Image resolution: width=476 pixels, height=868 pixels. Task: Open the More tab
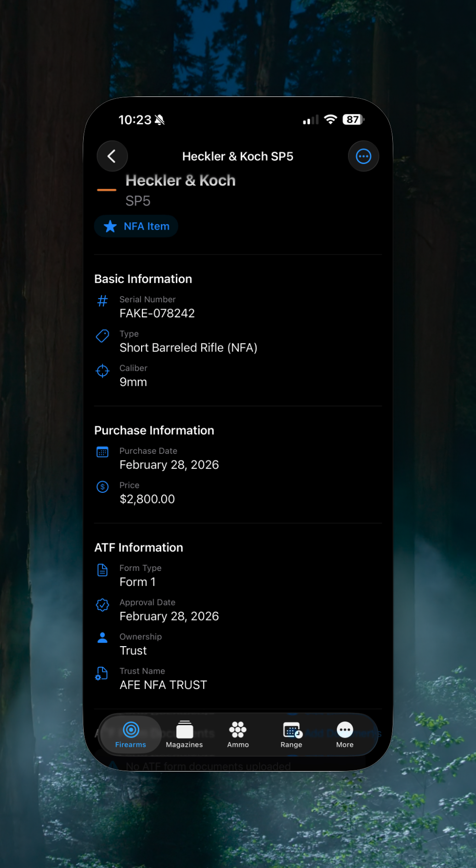tap(345, 734)
